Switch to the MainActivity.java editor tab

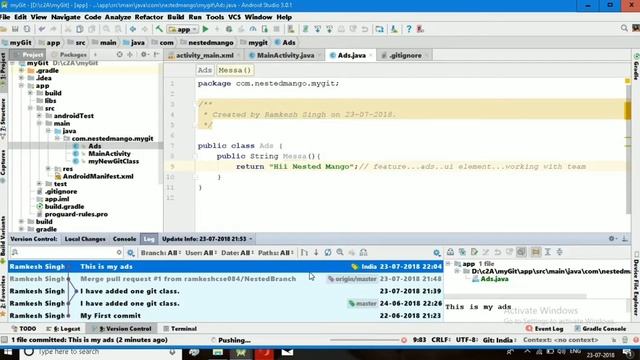(285, 56)
